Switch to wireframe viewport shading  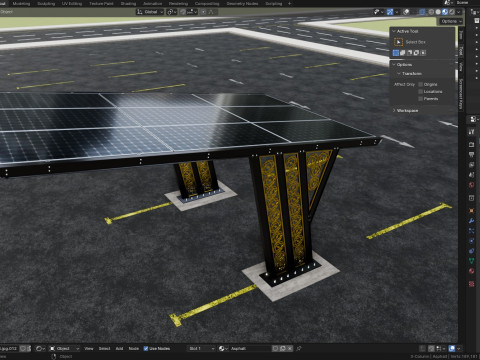click(x=431, y=12)
